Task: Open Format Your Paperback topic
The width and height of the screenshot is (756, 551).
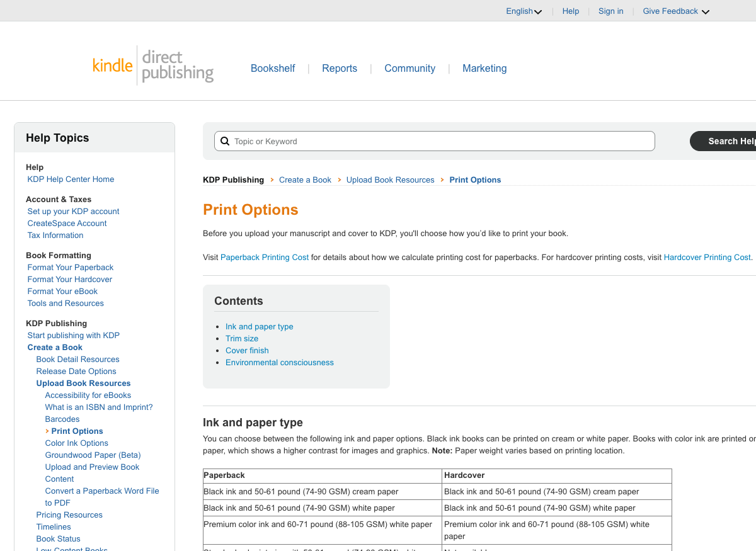Action: point(71,267)
